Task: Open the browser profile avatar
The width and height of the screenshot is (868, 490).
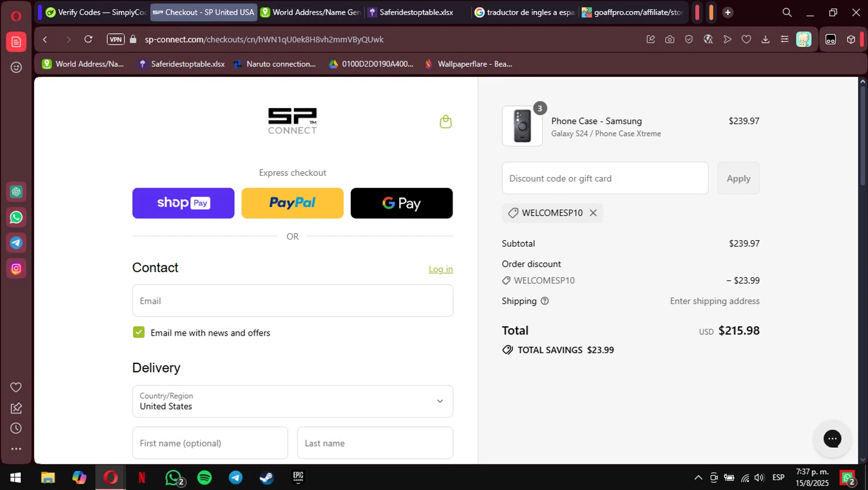Action: click(x=804, y=39)
